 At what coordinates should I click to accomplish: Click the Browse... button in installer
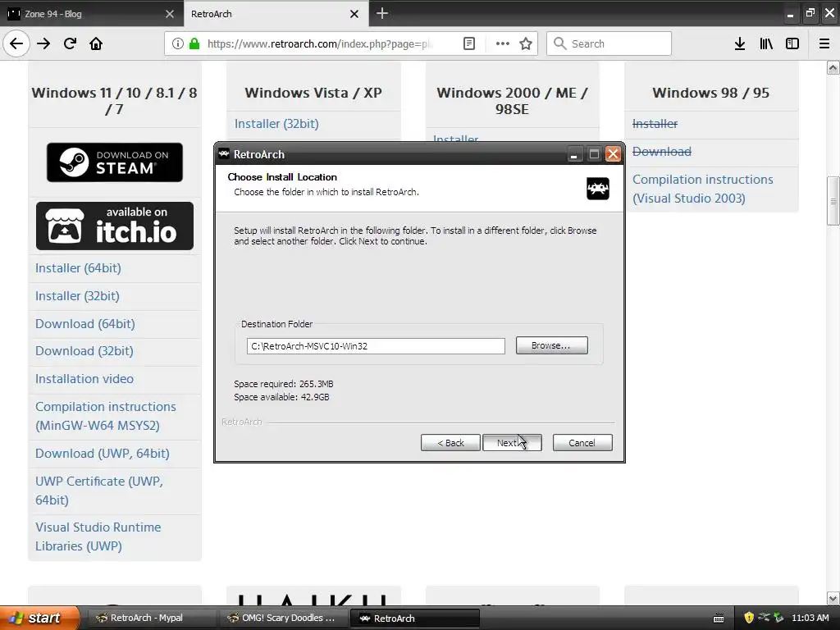pyautogui.click(x=552, y=345)
